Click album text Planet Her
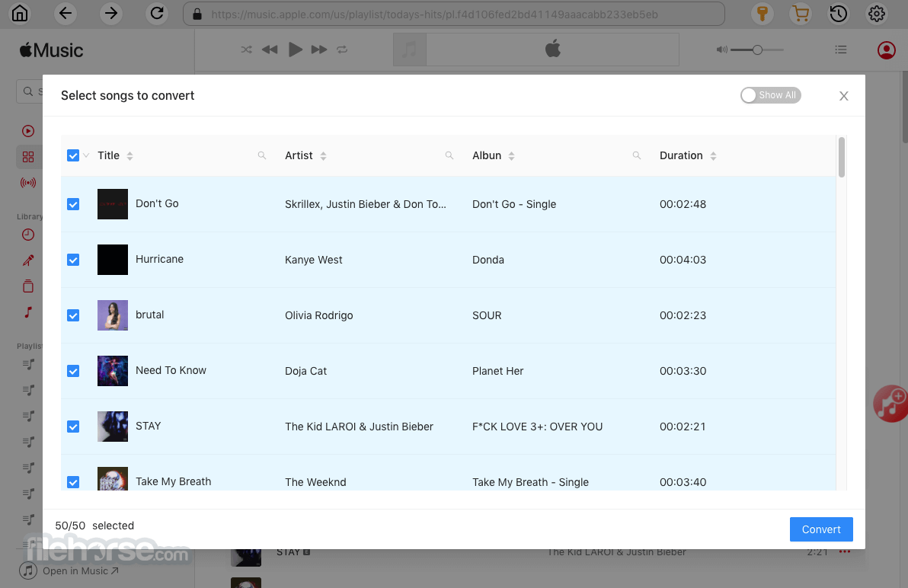908x588 pixels. (x=497, y=371)
